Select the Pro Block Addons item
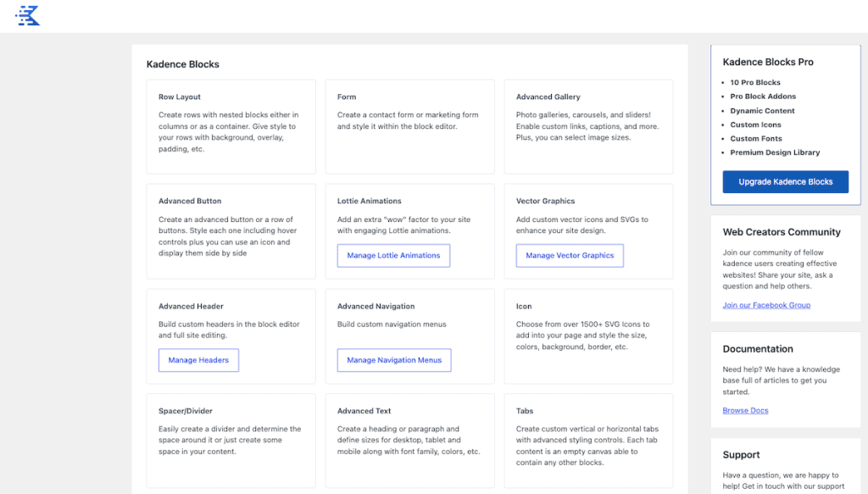The image size is (868, 494). [763, 97]
